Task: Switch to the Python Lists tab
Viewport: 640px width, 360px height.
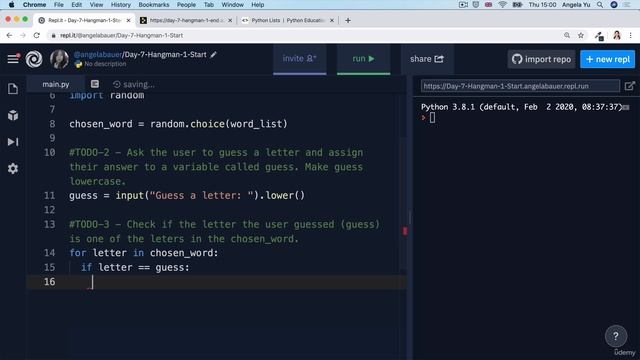Action: pyautogui.click(x=288, y=20)
